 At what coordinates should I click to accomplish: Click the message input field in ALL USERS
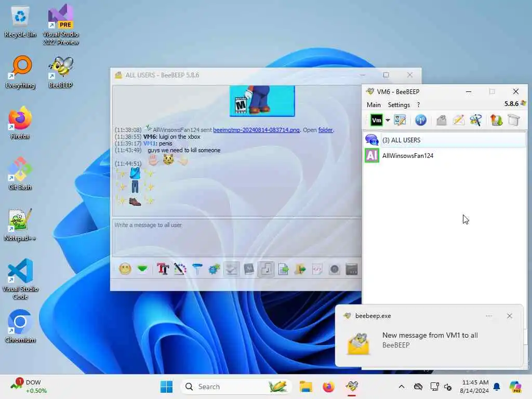pos(237,237)
